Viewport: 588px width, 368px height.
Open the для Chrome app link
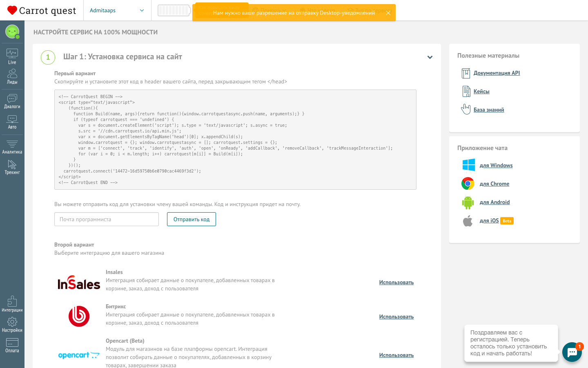[x=494, y=184]
